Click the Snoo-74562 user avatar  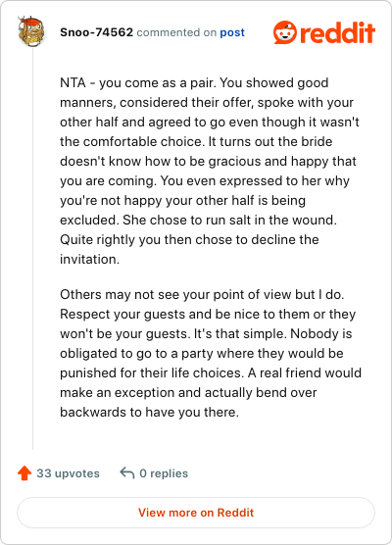tap(31, 31)
